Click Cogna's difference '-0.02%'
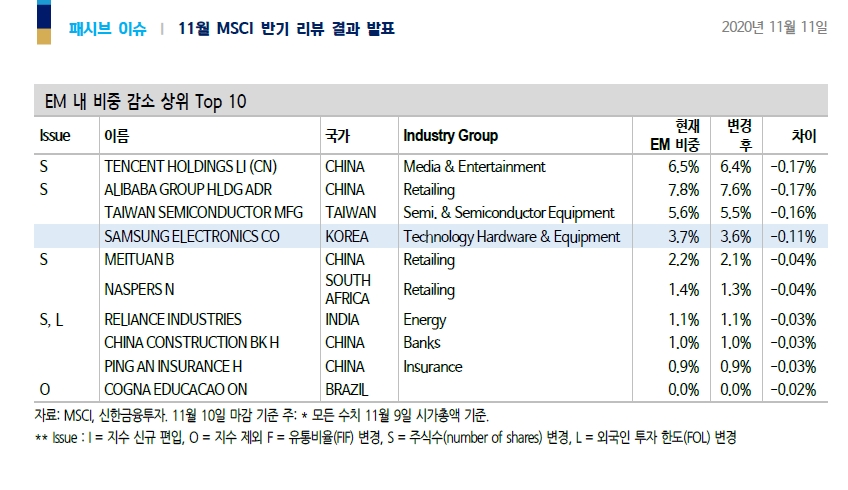The width and height of the screenshot is (848, 490). (x=793, y=389)
